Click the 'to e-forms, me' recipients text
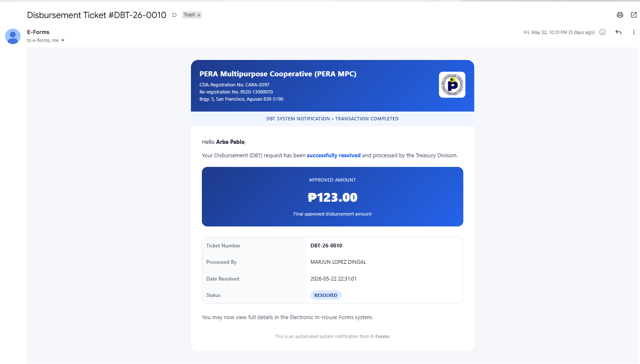Image resolution: width=640 pixels, height=364 pixels. 43,41
